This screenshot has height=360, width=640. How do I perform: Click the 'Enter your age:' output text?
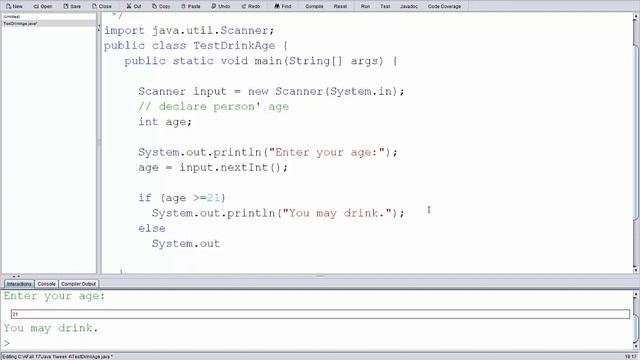point(54,296)
